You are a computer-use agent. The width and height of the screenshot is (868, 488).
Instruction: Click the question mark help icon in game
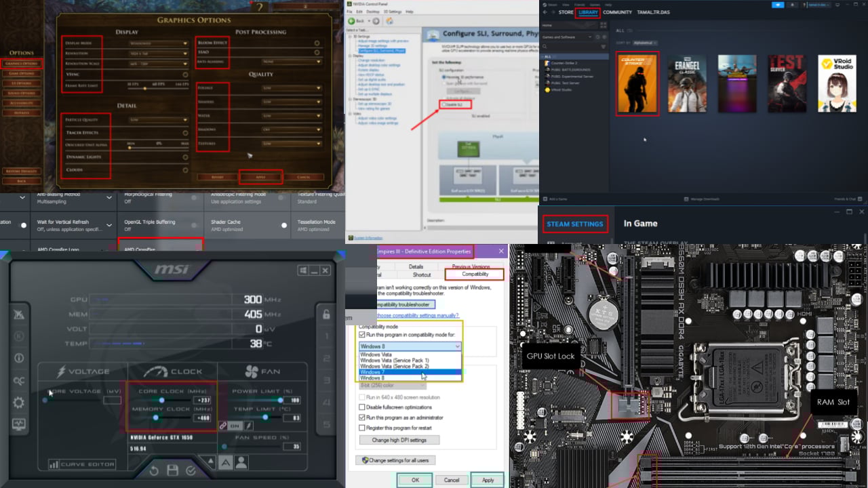tap(258, 7)
